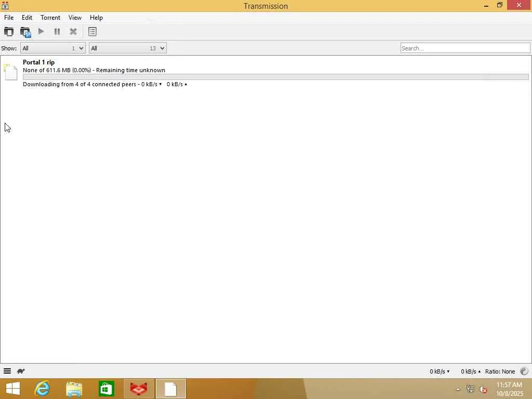Restore down the Transmission window

coord(499,5)
